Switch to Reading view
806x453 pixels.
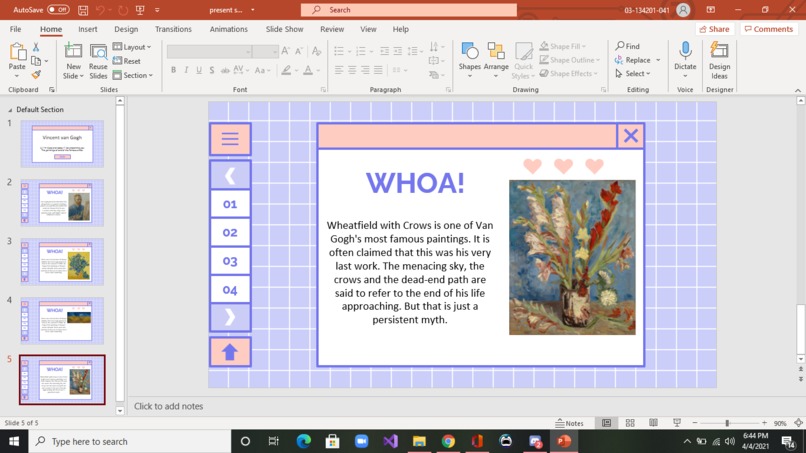(653, 423)
